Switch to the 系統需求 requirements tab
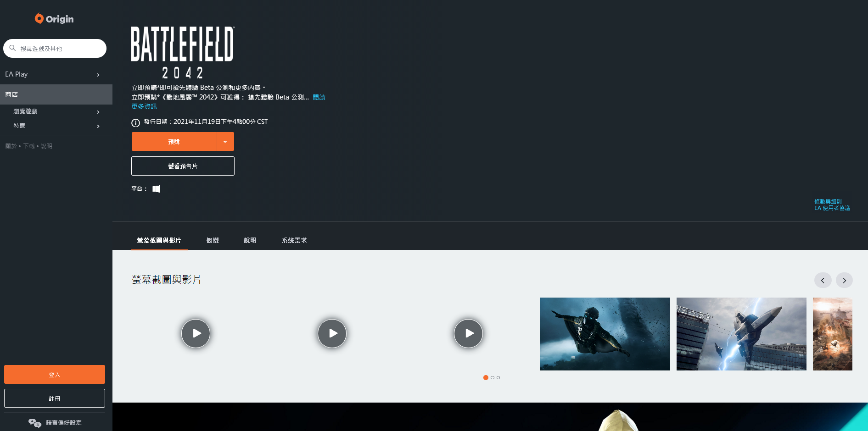This screenshot has width=868, height=431. pyautogui.click(x=294, y=240)
